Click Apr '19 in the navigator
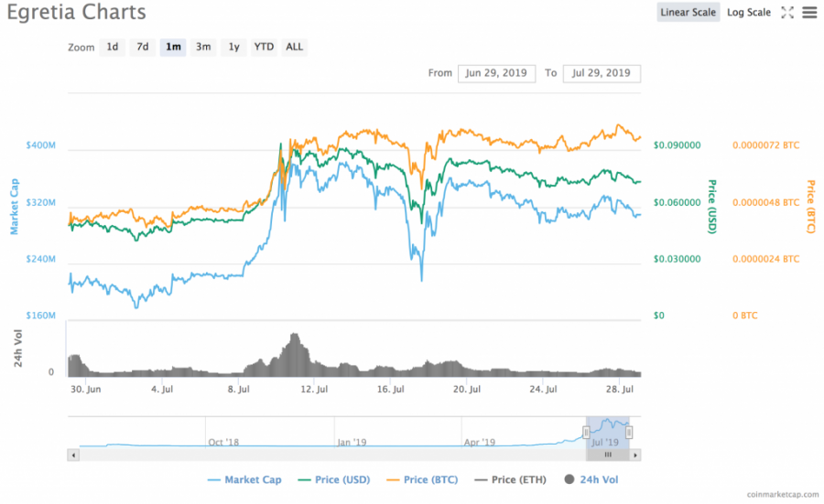 479,442
